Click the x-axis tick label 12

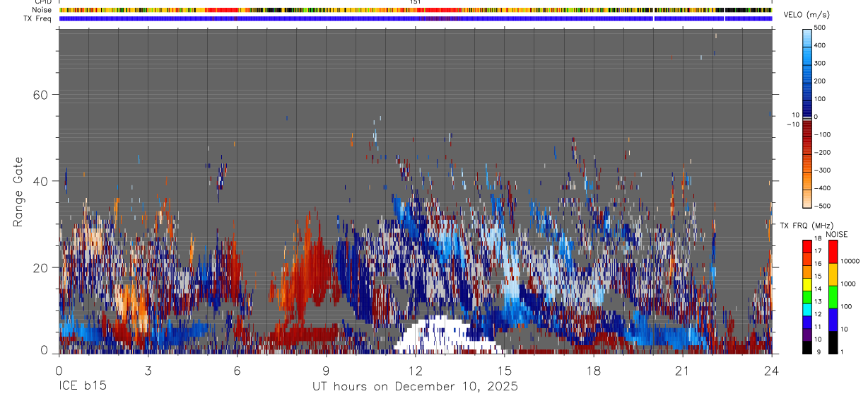point(415,370)
